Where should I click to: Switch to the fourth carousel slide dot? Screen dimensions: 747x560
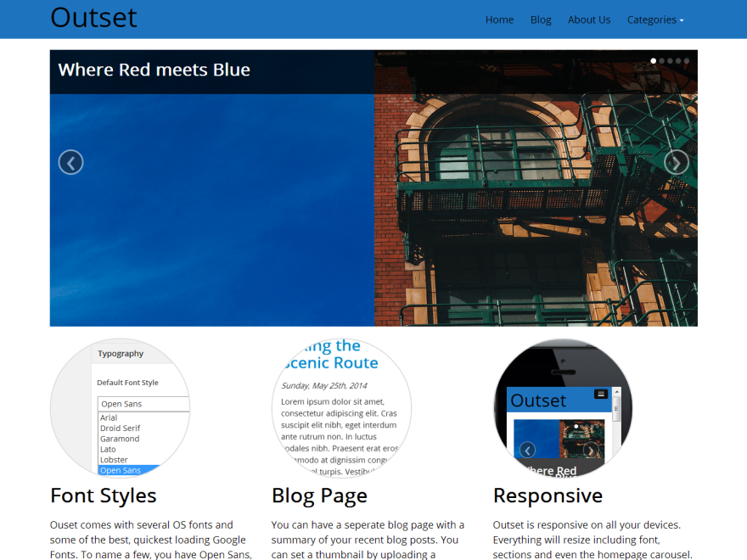pos(678,61)
